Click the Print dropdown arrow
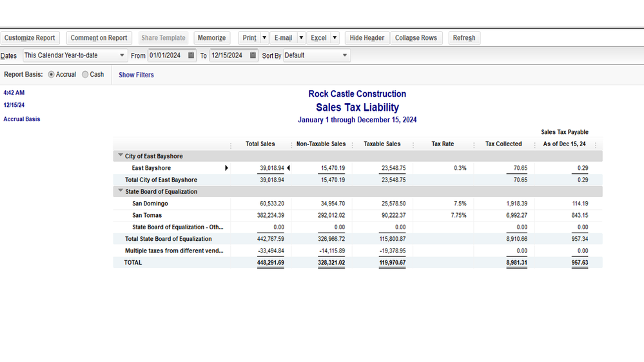Image resolution: width=644 pixels, height=362 pixels. pos(264,38)
